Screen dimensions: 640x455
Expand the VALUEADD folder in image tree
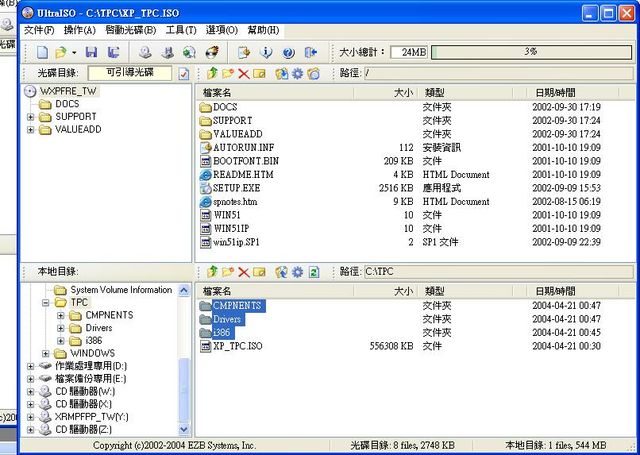click(31, 130)
